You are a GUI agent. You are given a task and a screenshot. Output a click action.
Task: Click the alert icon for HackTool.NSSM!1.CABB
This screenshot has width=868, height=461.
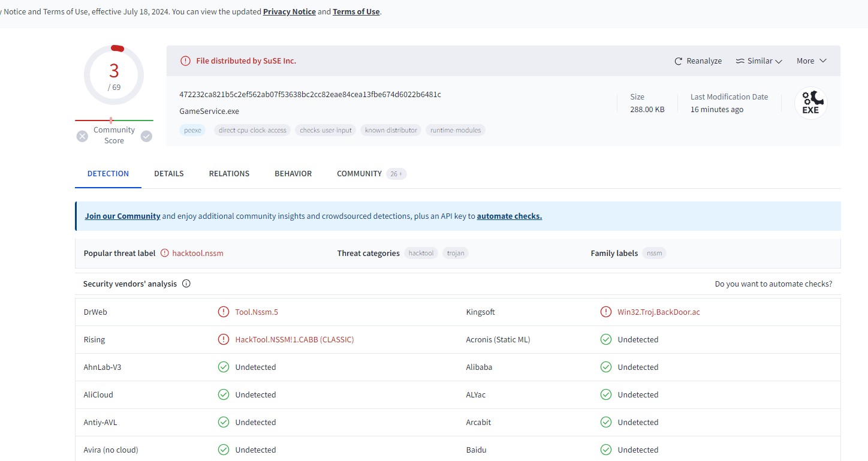click(224, 339)
